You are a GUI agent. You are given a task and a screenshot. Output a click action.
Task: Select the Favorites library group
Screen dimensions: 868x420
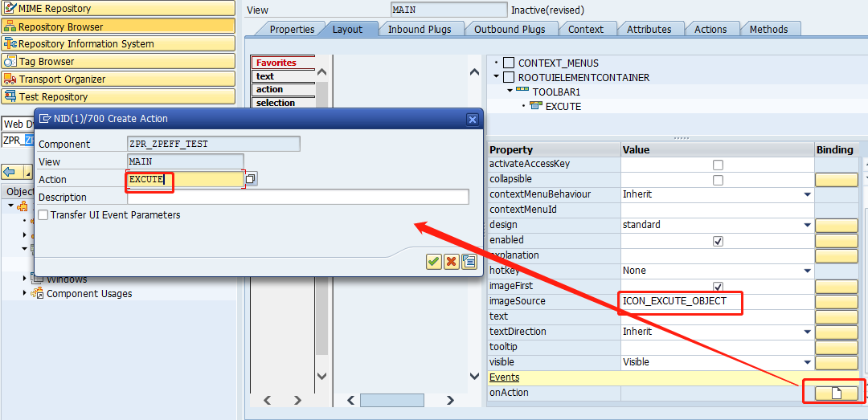pos(283,63)
